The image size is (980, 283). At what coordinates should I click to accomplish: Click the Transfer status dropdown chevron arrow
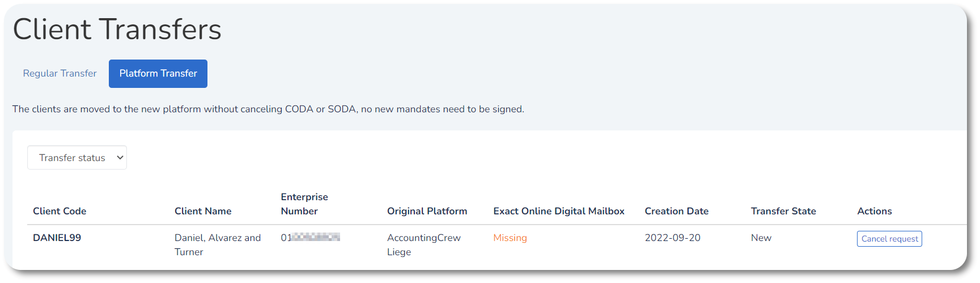(x=120, y=158)
